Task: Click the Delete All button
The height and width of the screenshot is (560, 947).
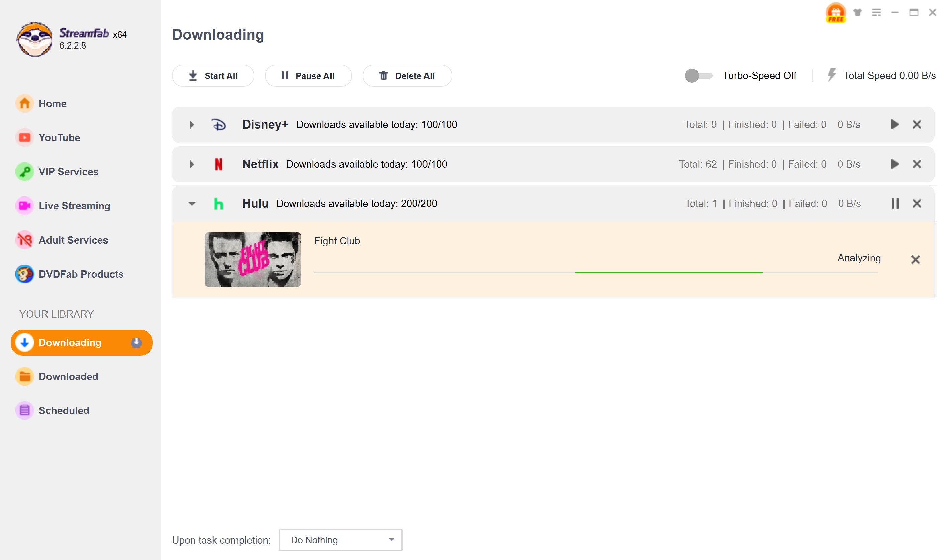Action: pyautogui.click(x=407, y=76)
